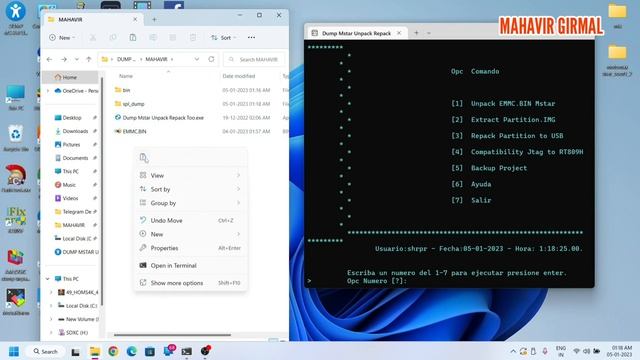Refresh the MAHAVIR folder view
The image size is (640, 360).
(x=211, y=59)
